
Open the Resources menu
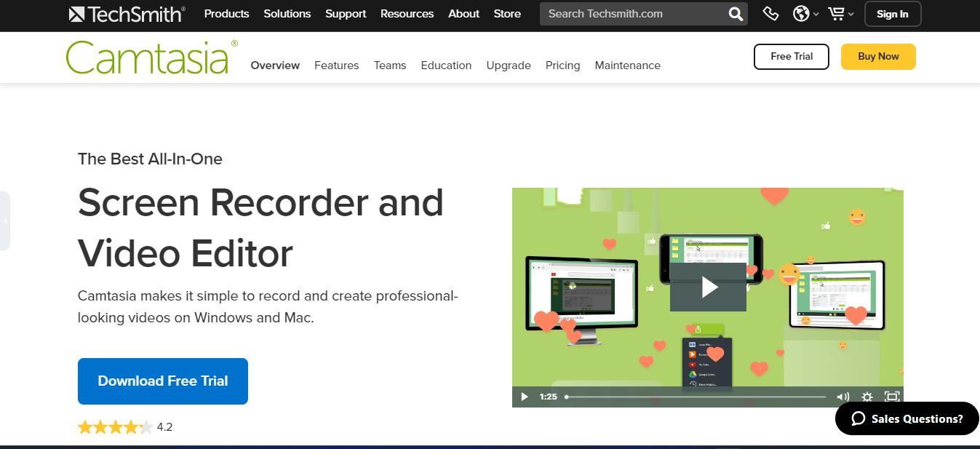(407, 14)
